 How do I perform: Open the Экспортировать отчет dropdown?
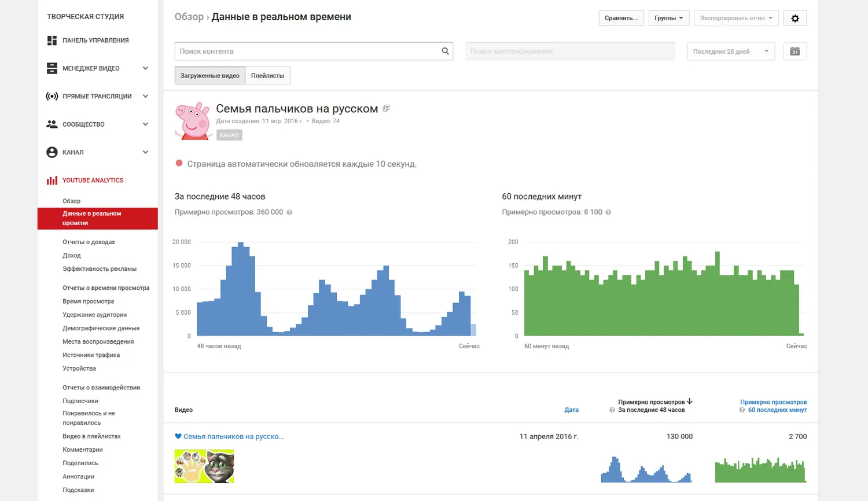click(736, 18)
